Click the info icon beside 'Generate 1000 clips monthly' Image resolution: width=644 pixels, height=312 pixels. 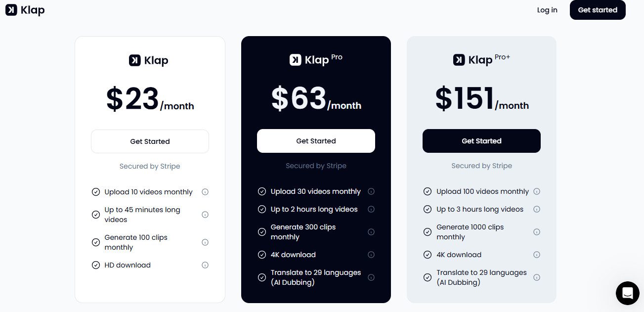537,232
